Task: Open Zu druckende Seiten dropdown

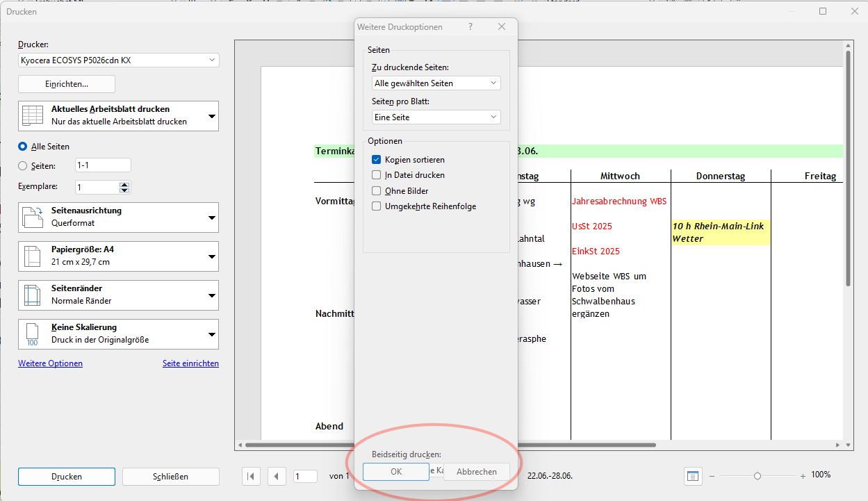Action: 436,83
